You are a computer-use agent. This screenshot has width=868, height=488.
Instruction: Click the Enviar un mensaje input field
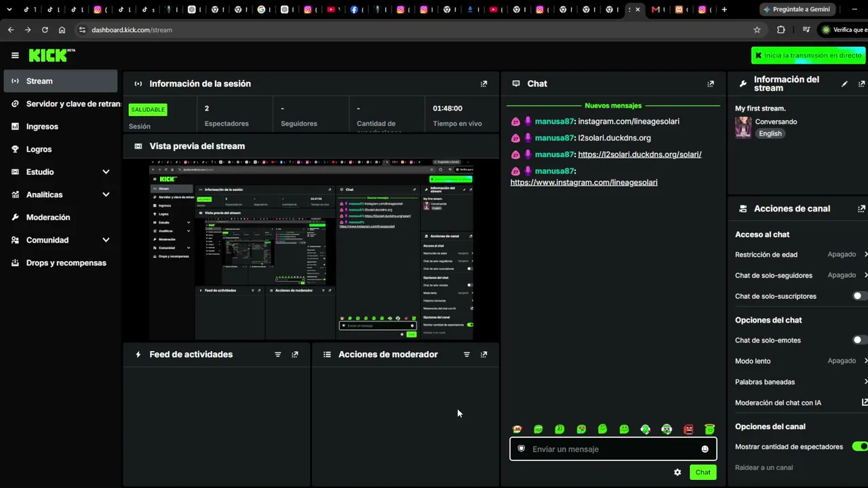click(x=613, y=449)
